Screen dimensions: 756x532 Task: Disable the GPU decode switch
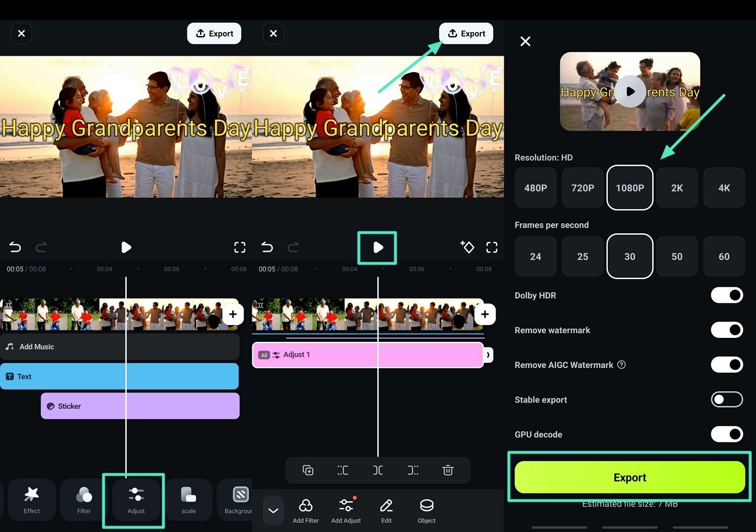pos(727,434)
